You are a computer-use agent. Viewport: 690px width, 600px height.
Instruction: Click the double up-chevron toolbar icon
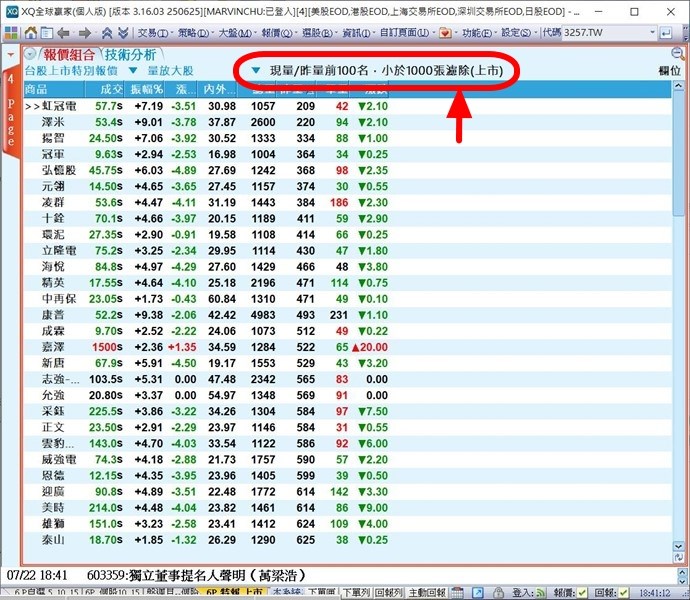click(x=107, y=32)
